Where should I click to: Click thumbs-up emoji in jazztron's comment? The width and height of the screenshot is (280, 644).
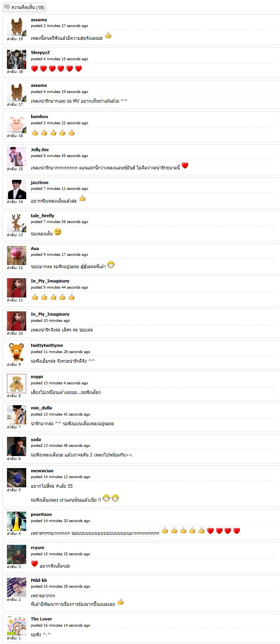pyautogui.click(x=82, y=199)
